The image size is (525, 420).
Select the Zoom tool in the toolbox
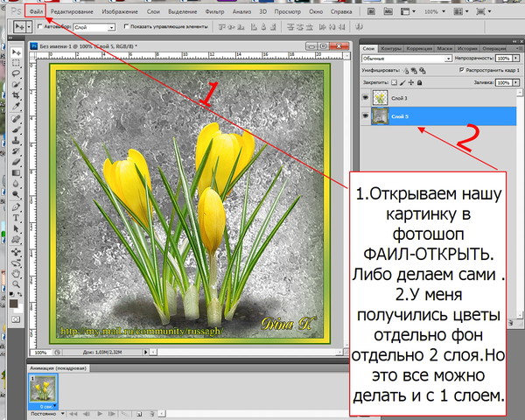(16, 284)
